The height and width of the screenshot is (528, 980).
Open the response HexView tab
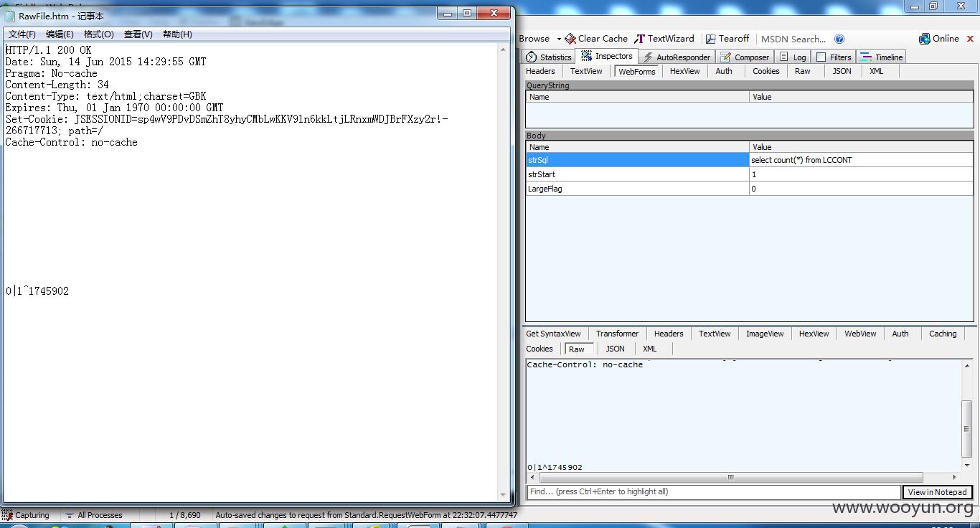[814, 334]
